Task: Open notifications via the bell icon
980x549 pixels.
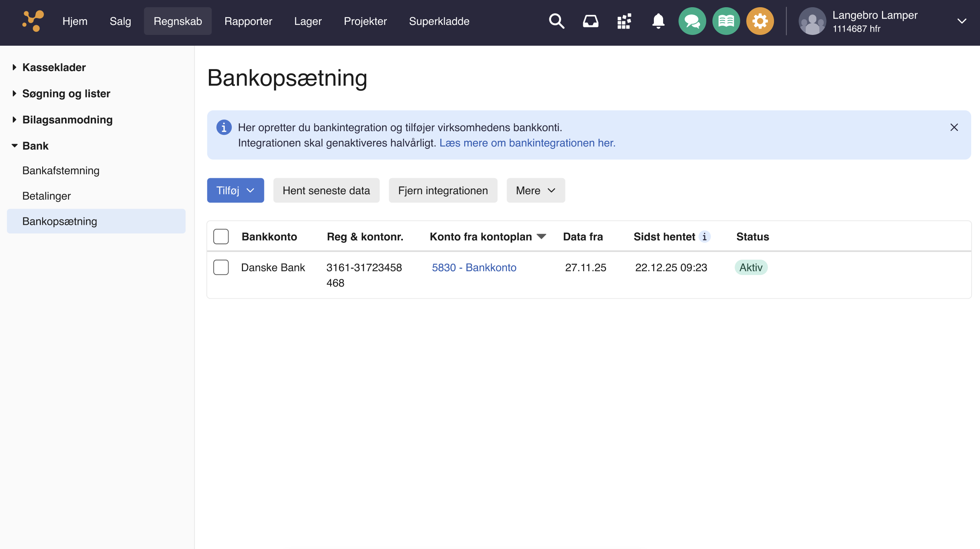Action: [658, 21]
